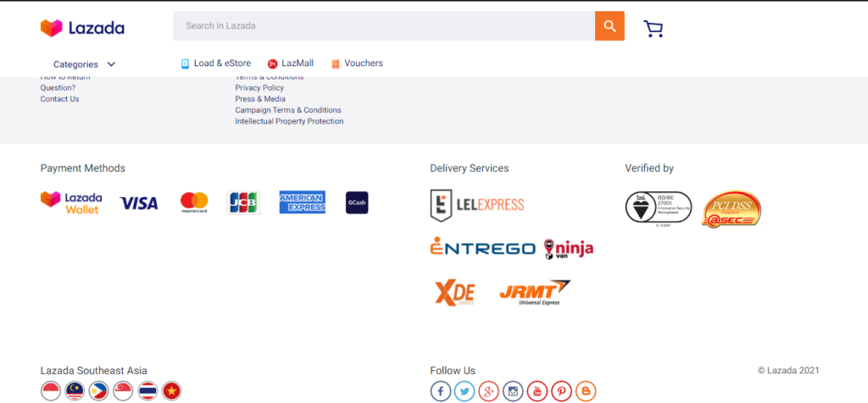
Task: Click the Delivery Services heading
Action: (x=470, y=168)
